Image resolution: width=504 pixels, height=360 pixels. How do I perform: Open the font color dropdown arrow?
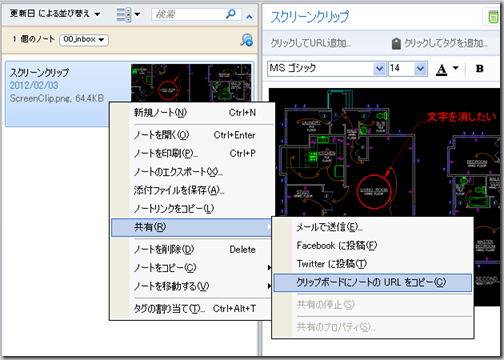click(456, 68)
